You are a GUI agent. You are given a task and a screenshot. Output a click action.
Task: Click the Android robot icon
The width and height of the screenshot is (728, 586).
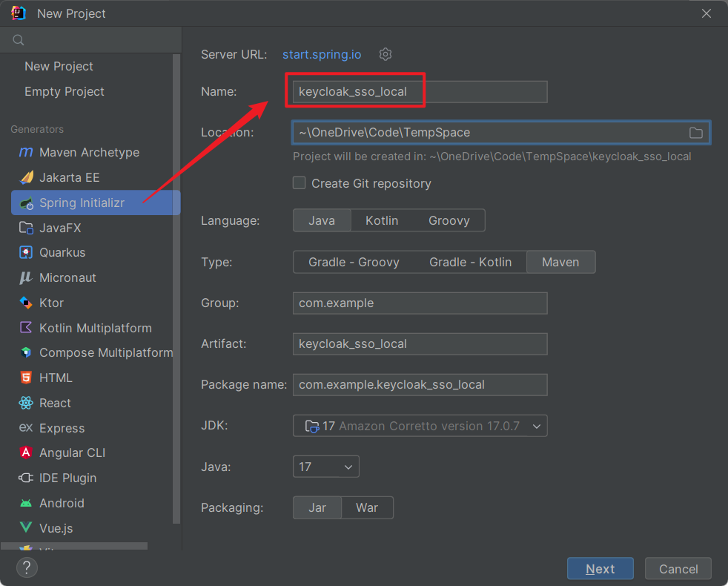pos(26,503)
